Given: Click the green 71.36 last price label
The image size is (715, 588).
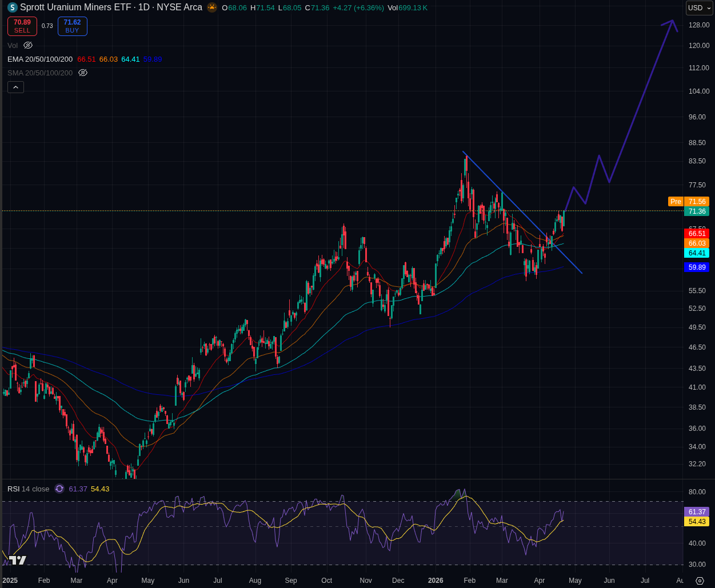Looking at the screenshot, I should pyautogui.click(x=697, y=211).
